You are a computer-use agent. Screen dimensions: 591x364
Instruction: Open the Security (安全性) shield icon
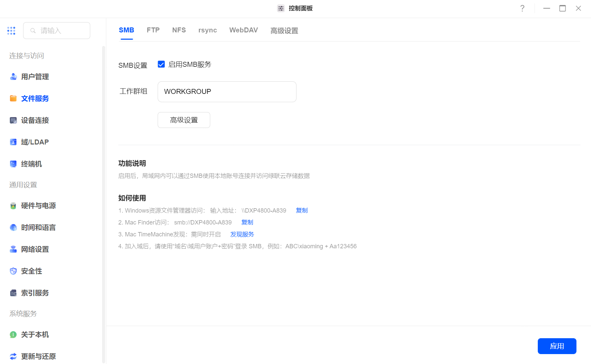click(x=13, y=271)
